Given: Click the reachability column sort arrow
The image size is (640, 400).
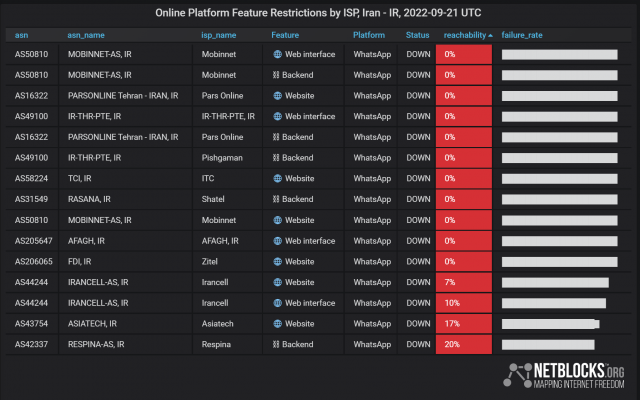Looking at the screenshot, I should click(491, 35).
